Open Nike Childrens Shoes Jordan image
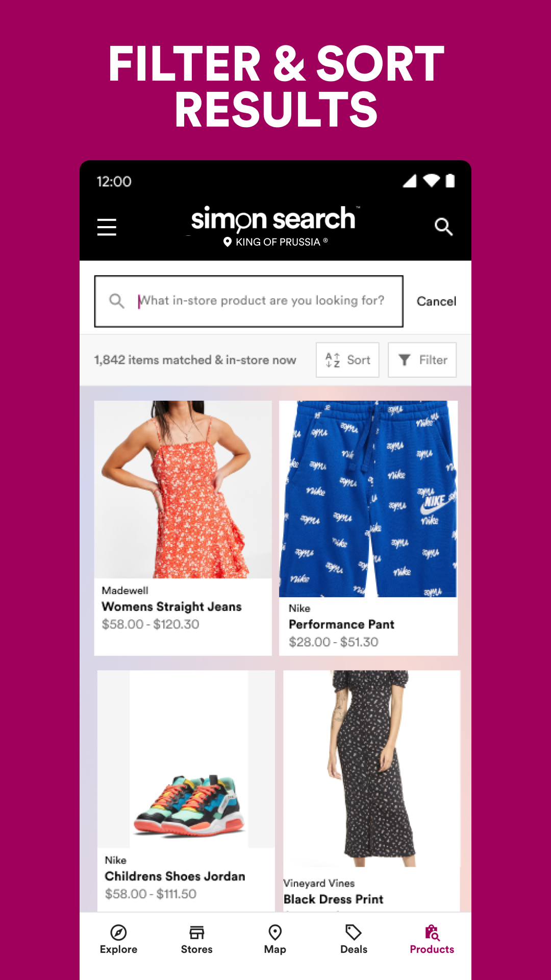The image size is (551, 980). (x=186, y=759)
